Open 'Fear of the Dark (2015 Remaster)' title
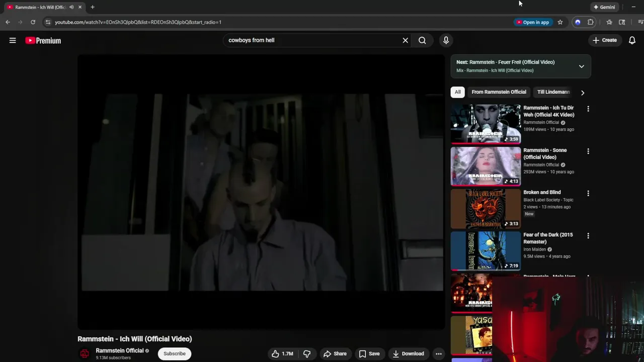The height and width of the screenshot is (362, 644). coord(548,238)
